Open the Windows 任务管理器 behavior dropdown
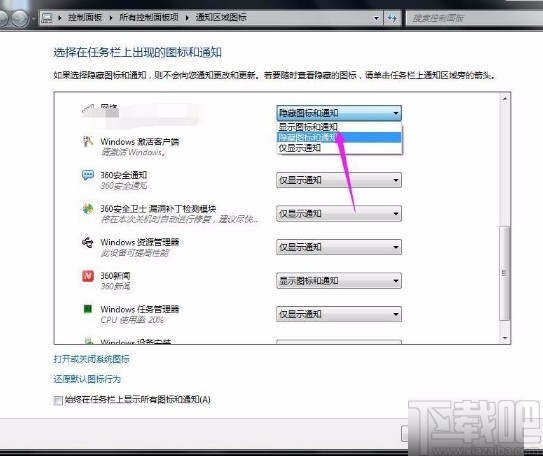Screen dimensions: 543x456 (x=339, y=314)
